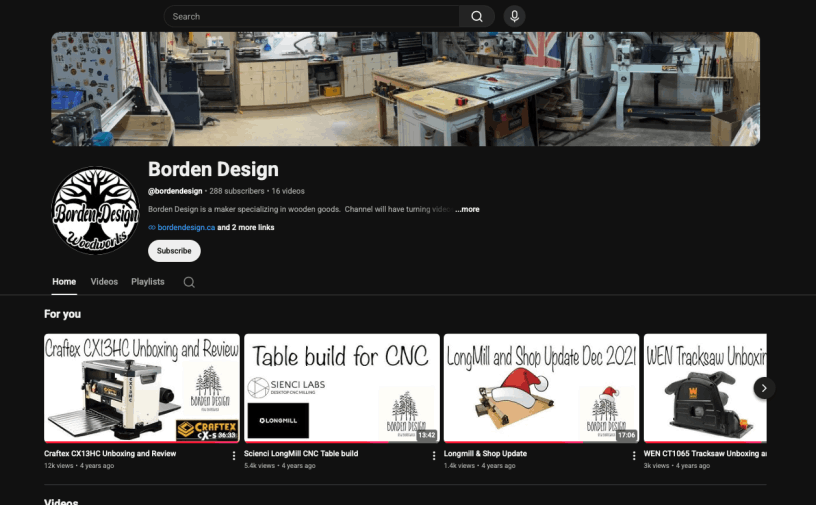Viewport: 816px width, 505px height.
Task: Subscribe to Borden Design channel
Action: pos(174,251)
